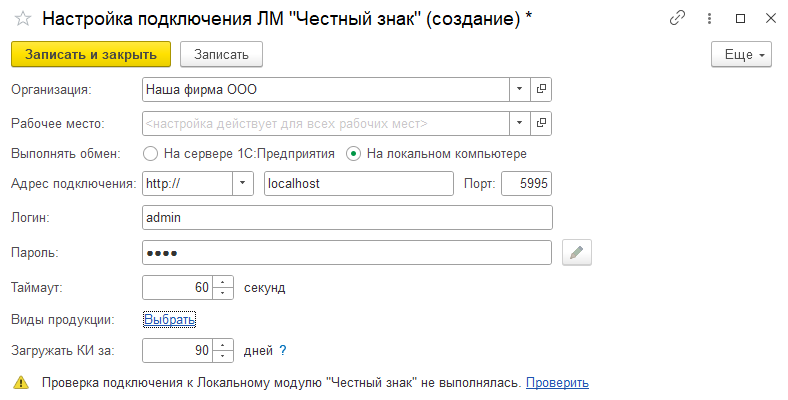Click pencil icon next to password
This screenshot has height=400, width=788.
[577, 253]
